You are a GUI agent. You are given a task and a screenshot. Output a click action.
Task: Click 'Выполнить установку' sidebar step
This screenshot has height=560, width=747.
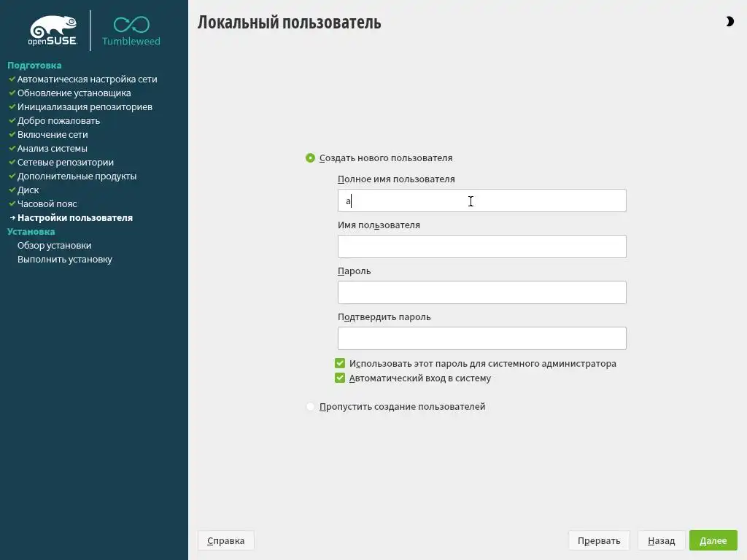[65, 260]
